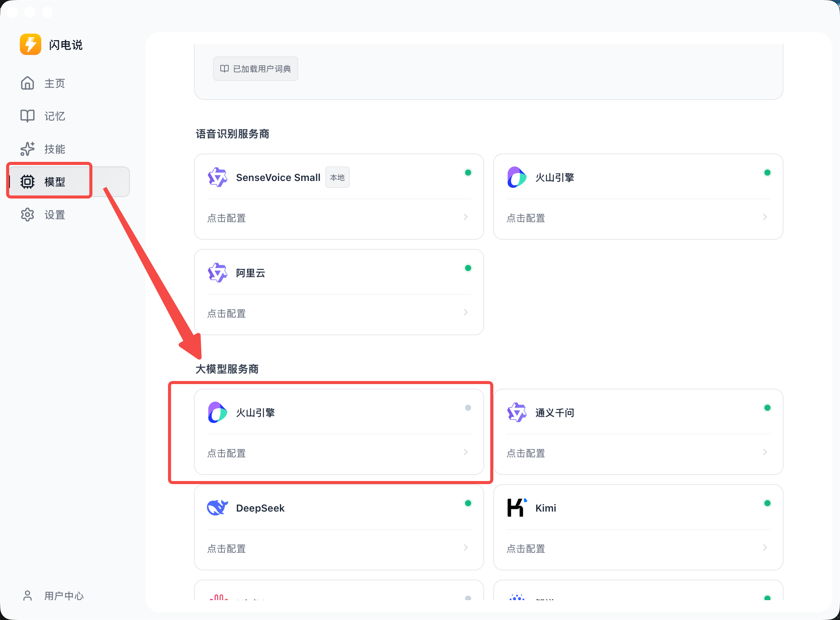
Task: Expand DeepSeek config chevron
Action: (465, 547)
